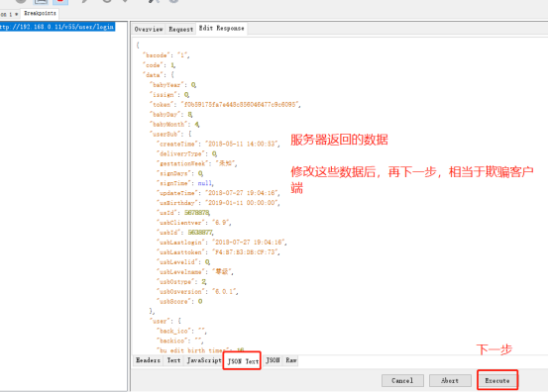Click the "usbClientver": "6.9" line
The image size is (549, 392).
pos(194,223)
